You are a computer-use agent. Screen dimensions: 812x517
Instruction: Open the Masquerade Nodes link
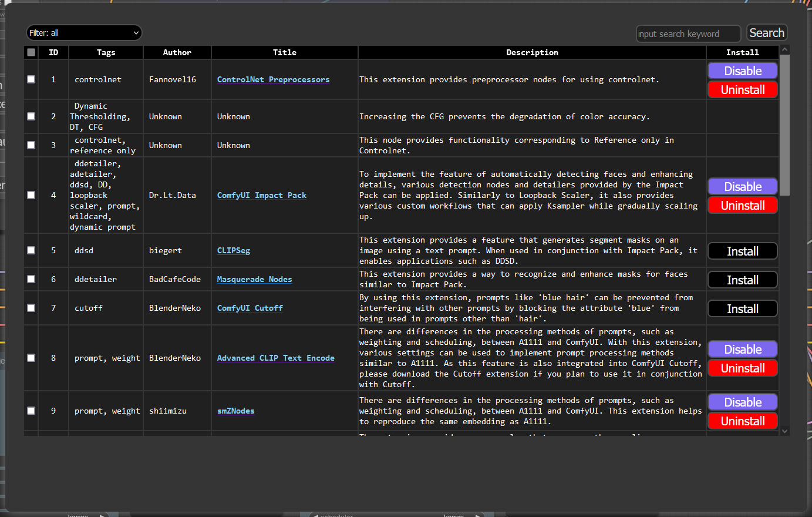[x=254, y=279]
